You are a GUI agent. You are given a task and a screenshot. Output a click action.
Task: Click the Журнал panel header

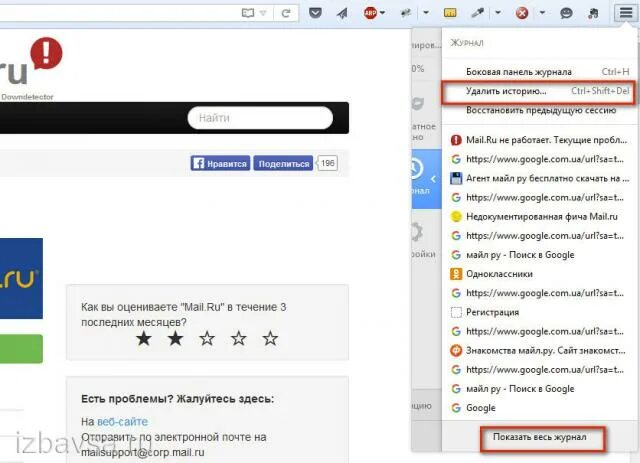[467, 43]
